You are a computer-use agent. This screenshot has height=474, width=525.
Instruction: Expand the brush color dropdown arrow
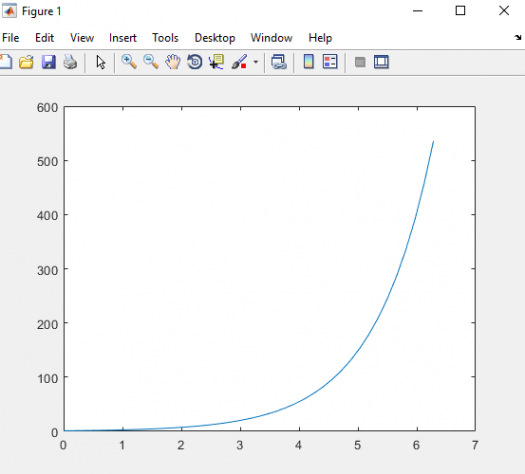point(256,62)
